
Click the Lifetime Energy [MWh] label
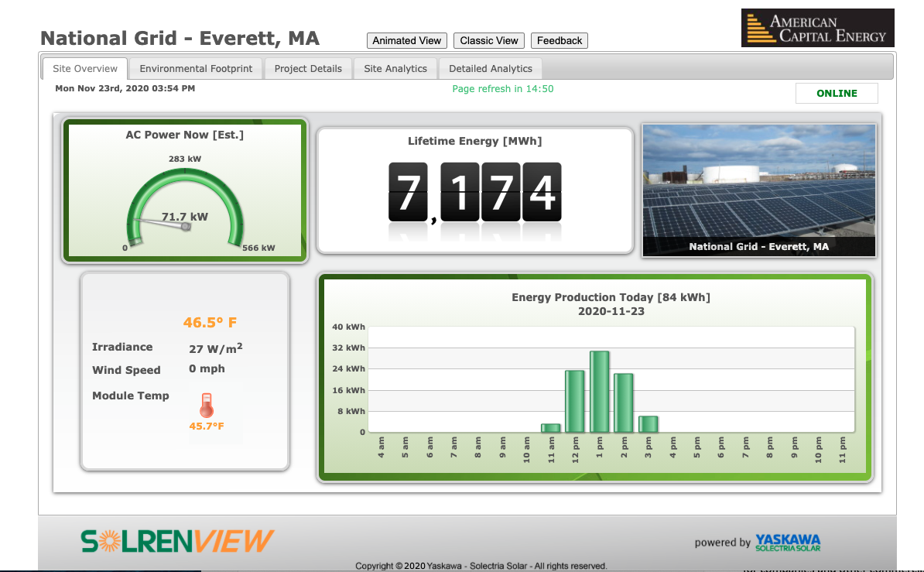tap(474, 141)
